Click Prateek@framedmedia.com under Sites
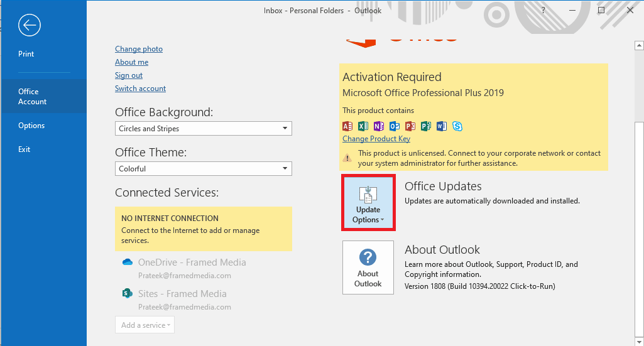Image resolution: width=644 pixels, height=346 pixels. [x=185, y=306]
